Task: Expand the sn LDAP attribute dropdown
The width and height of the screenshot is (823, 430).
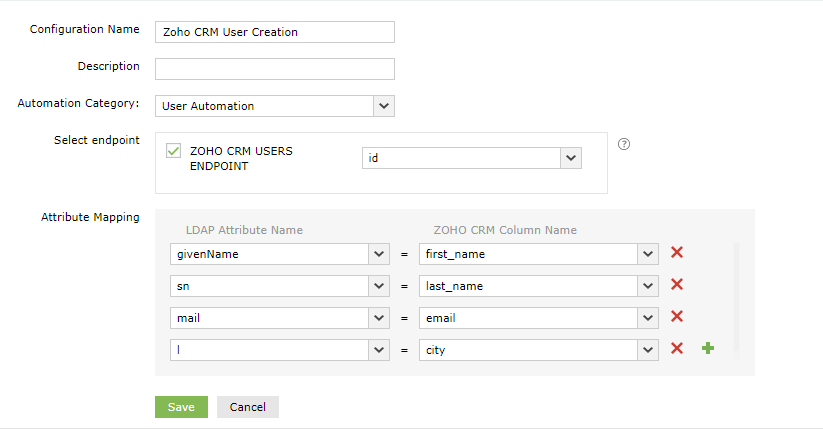Action: (379, 286)
